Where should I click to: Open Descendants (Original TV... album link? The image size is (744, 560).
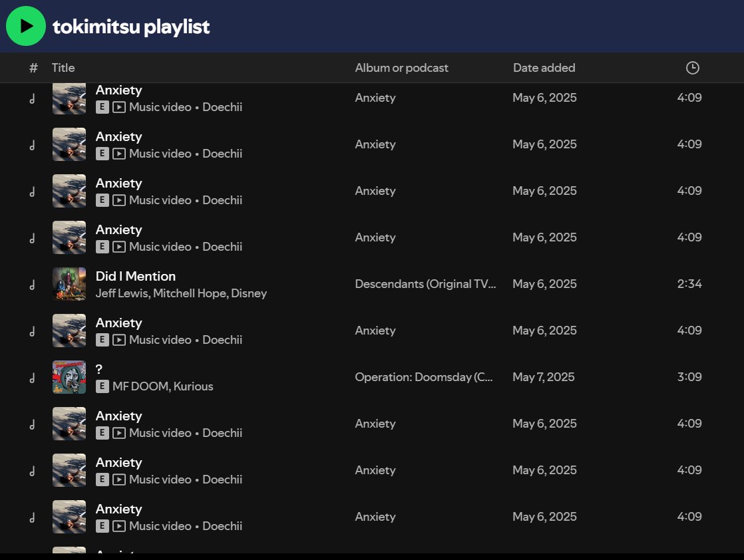(425, 283)
